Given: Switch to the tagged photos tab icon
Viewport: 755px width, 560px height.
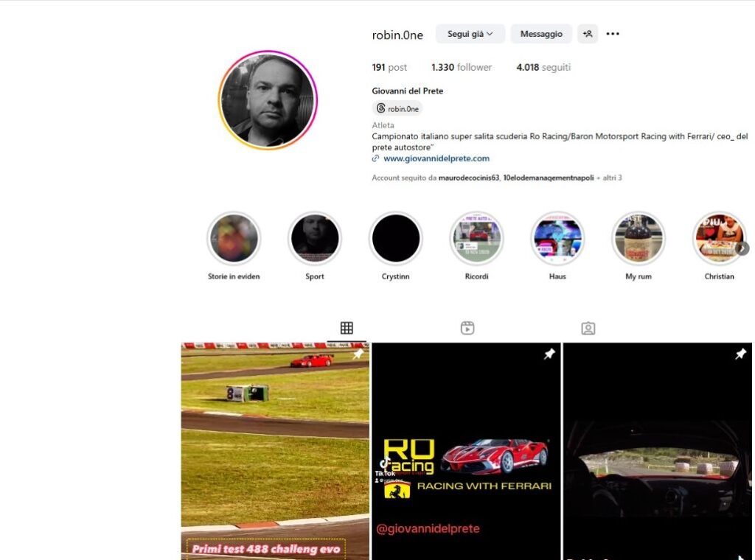Looking at the screenshot, I should coord(588,328).
